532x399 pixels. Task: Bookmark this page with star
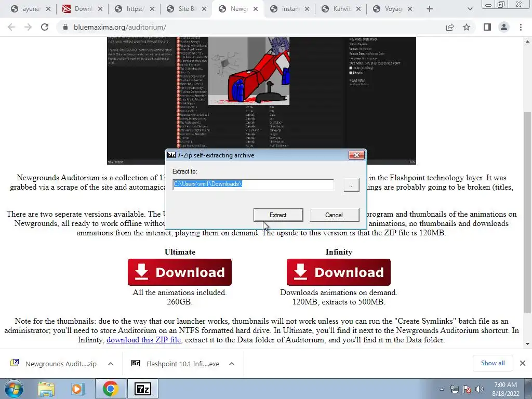(467, 27)
